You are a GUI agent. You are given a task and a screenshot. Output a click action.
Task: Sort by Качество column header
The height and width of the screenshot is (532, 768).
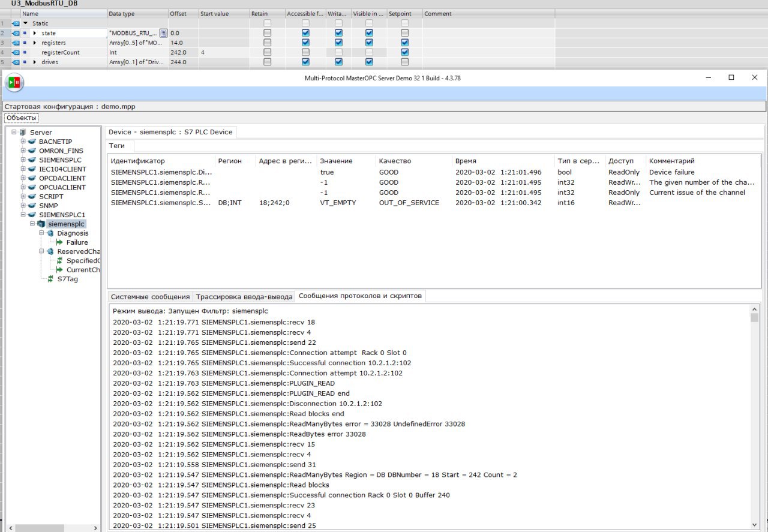coord(413,161)
